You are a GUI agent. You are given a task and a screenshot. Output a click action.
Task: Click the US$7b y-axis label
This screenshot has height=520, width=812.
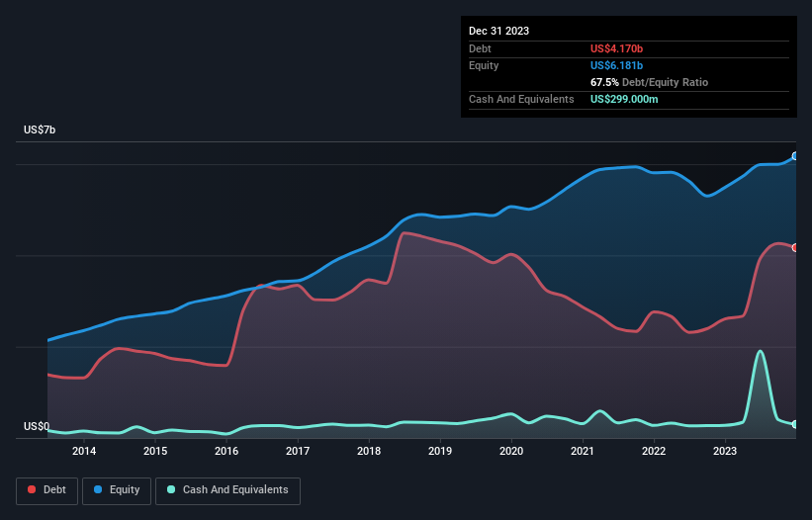click(40, 130)
